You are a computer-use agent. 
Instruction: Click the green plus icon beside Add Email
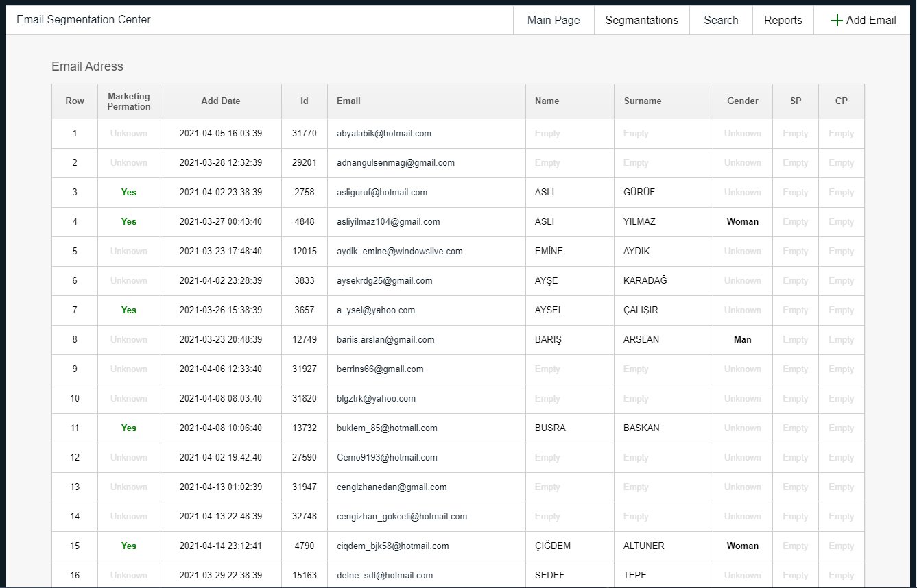point(836,21)
